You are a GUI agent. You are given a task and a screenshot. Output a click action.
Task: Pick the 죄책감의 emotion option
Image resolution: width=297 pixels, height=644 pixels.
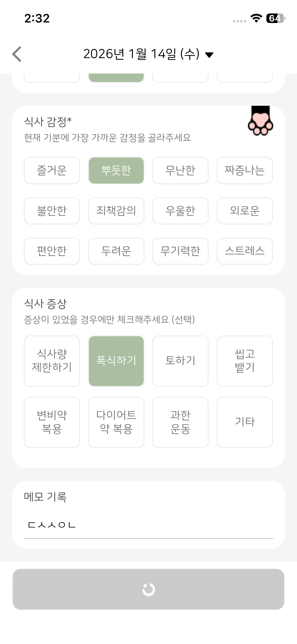point(116,211)
